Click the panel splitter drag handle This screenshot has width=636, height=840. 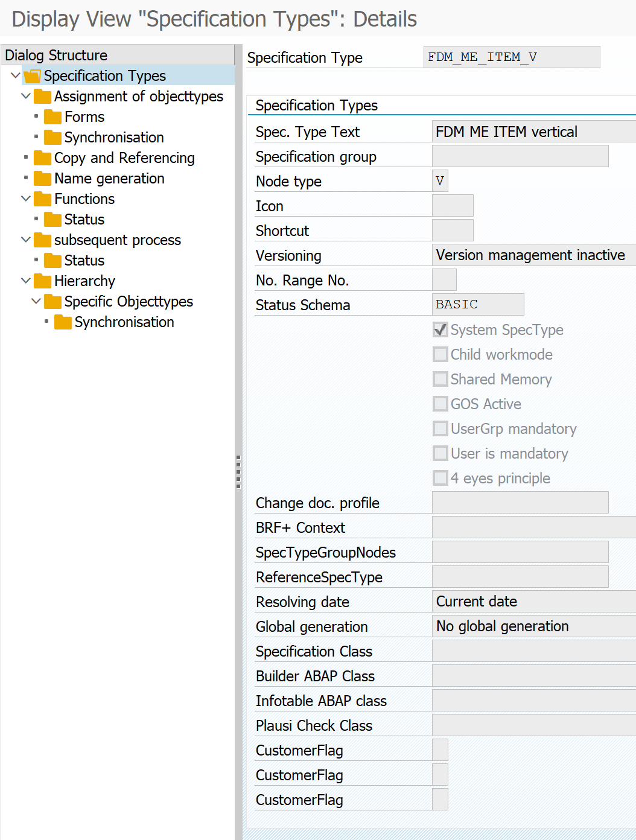tap(238, 471)
